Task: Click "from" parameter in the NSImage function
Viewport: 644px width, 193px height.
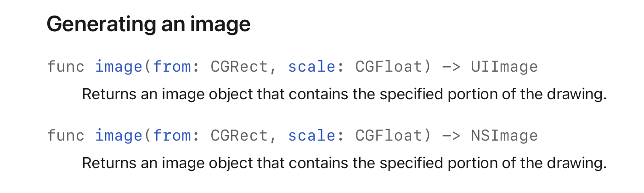Action: tap(172, 136)
